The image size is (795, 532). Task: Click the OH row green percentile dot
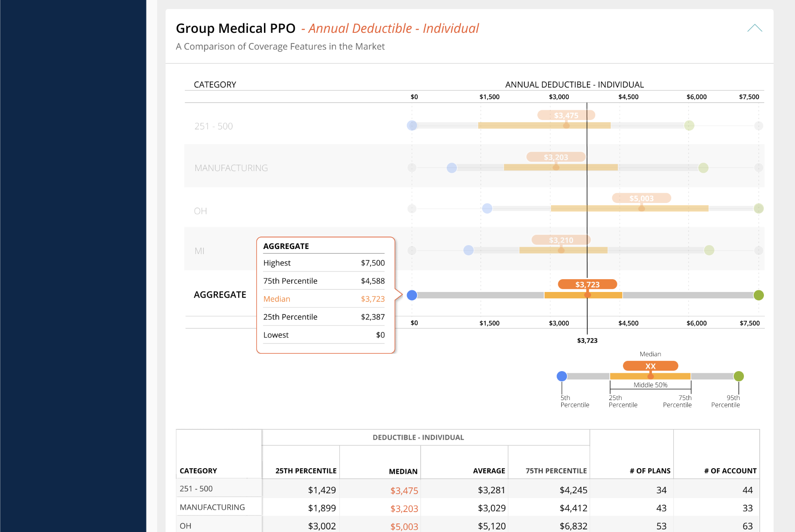758,209
